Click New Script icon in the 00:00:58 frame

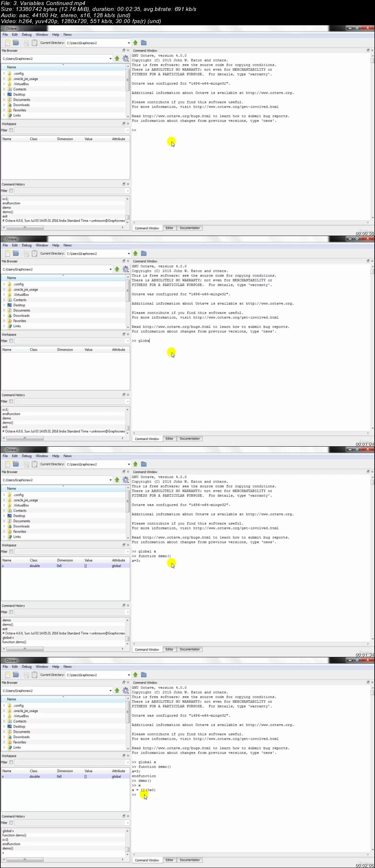pyautogui.click(x=7, y=43)
